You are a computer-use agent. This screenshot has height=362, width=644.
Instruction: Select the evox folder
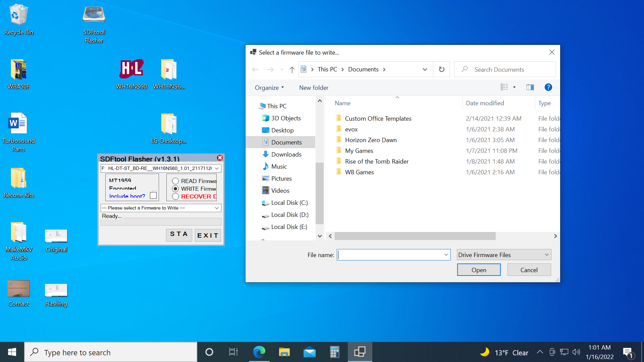(x=351, y=129)
